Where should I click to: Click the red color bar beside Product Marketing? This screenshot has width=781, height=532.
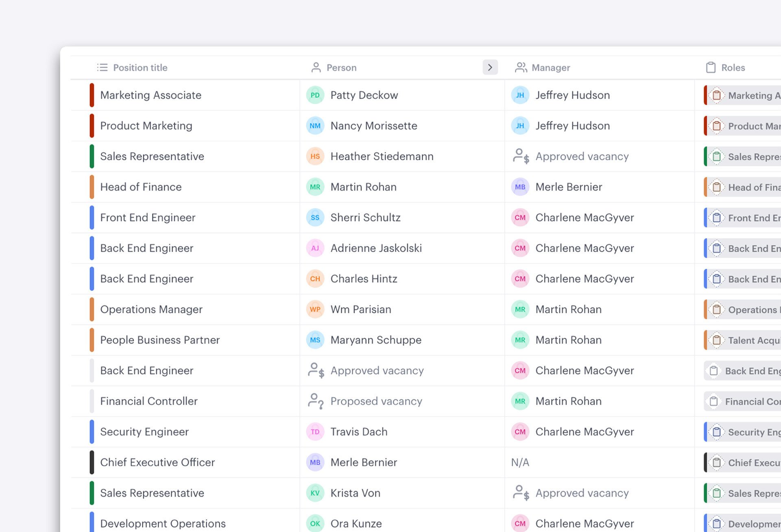pyautogui.click(x=91, y=126)
